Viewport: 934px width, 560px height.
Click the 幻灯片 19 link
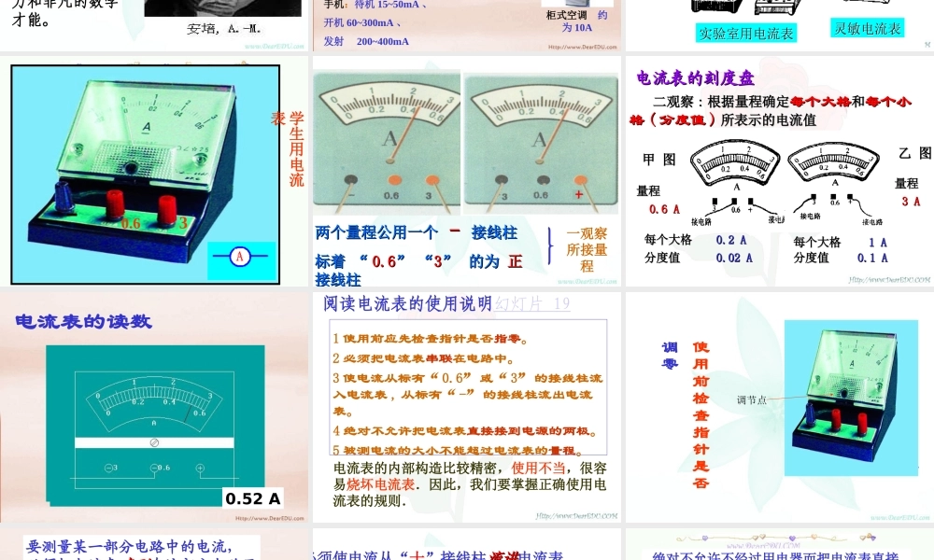tap(532, 303)
